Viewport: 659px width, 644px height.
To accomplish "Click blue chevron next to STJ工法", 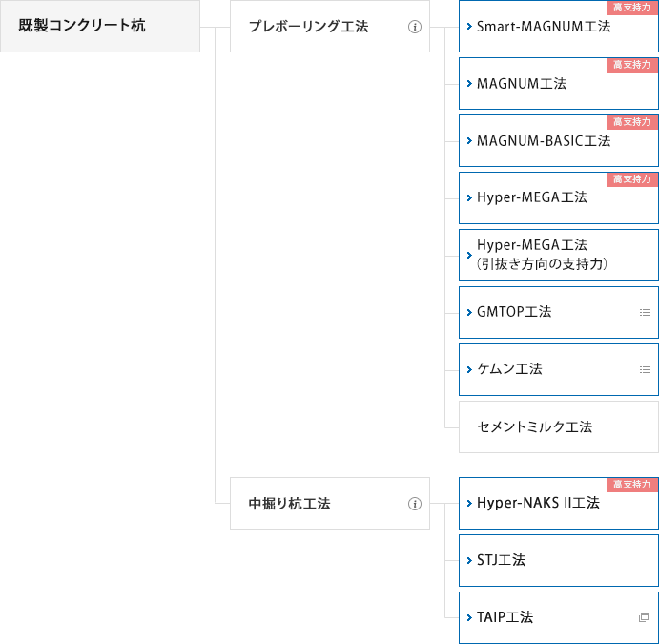I will coord(469,560).
